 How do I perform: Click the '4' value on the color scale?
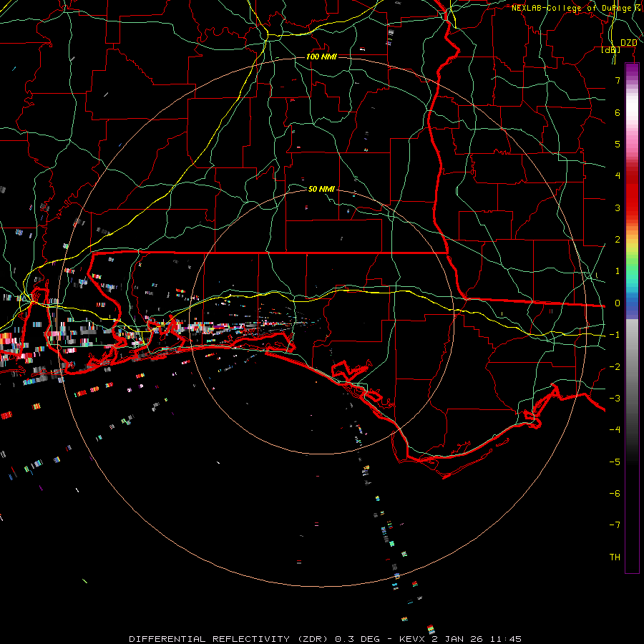[x=618, y=176]
